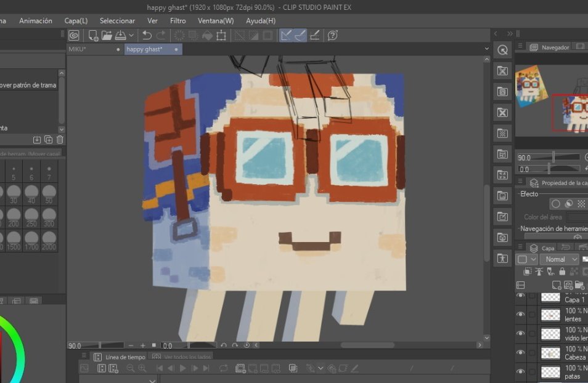Screen dimensions: 588x383
Task: Open the Capa(L) menu
Action: click(76, 21)
